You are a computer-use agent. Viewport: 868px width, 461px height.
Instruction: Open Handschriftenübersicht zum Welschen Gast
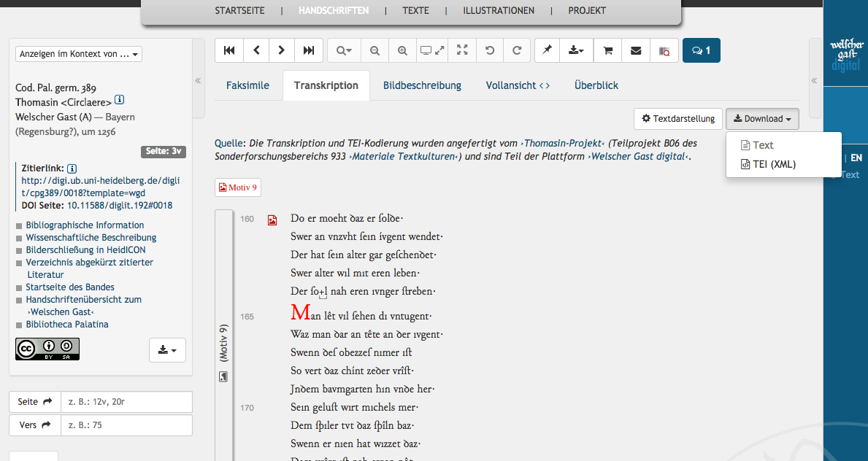[x=84, y=306]
